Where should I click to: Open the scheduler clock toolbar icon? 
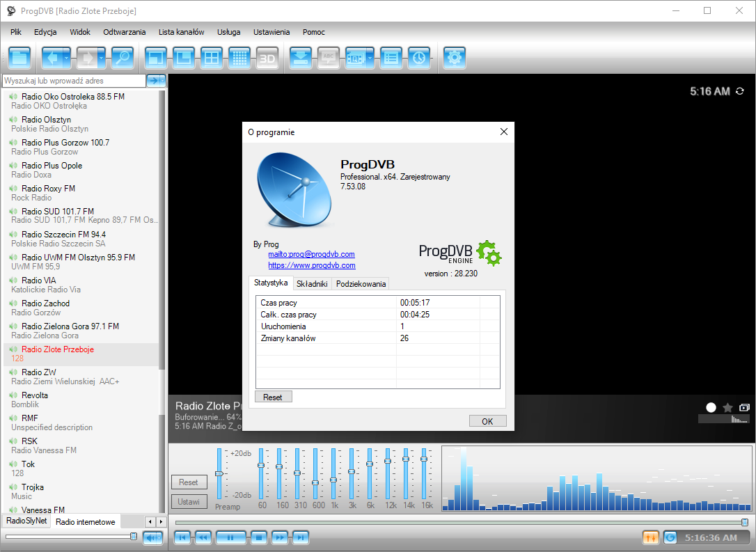click(x=420, y=58)
